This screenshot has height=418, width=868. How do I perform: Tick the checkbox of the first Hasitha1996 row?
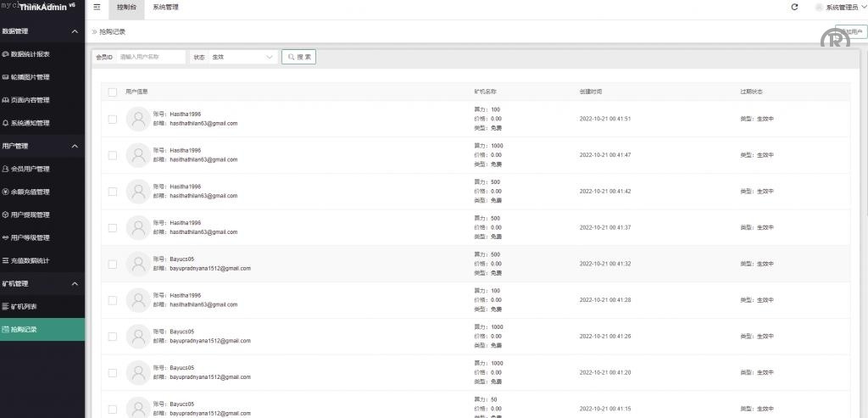113,120
